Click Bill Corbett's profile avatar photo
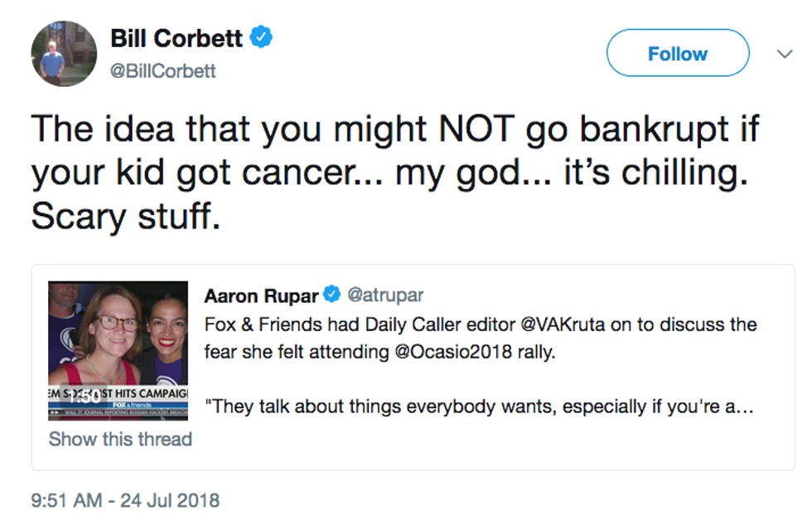The width and height of the screenshot is (812, 524). tap(65, 53)
